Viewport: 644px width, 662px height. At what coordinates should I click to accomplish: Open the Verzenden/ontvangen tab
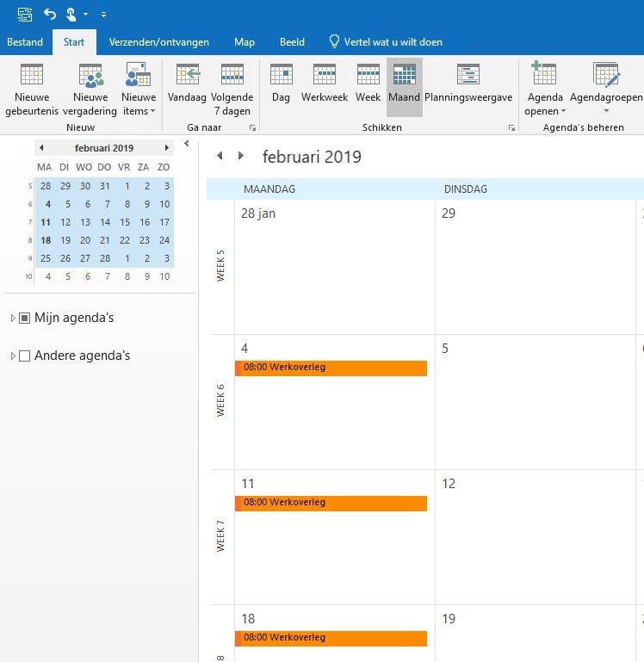(x=158, y=42)
